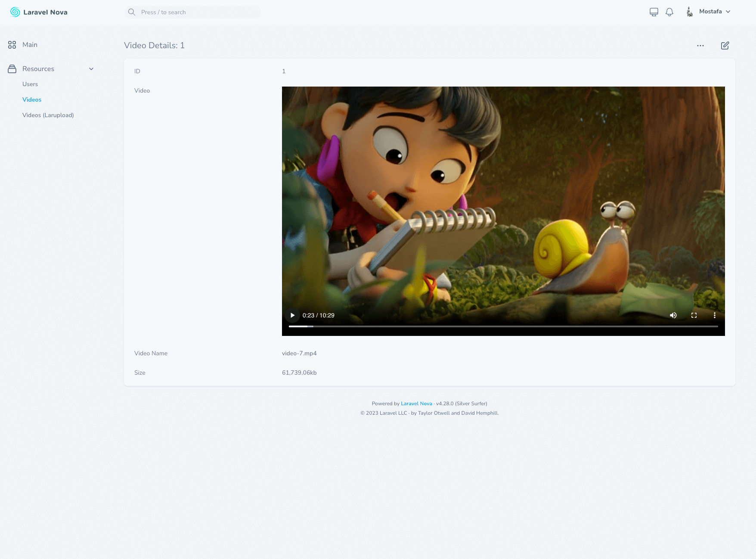Click the v4.28.0 (Silver Surfer) version text

coord(462,404)
